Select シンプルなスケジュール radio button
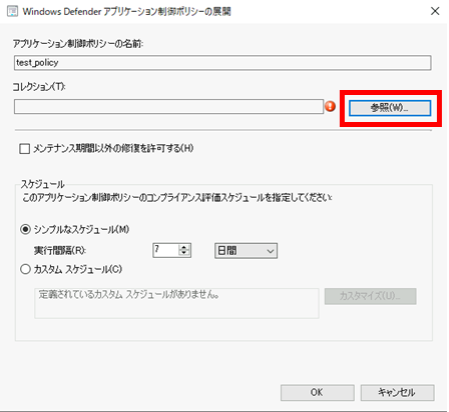 (26, 229)
